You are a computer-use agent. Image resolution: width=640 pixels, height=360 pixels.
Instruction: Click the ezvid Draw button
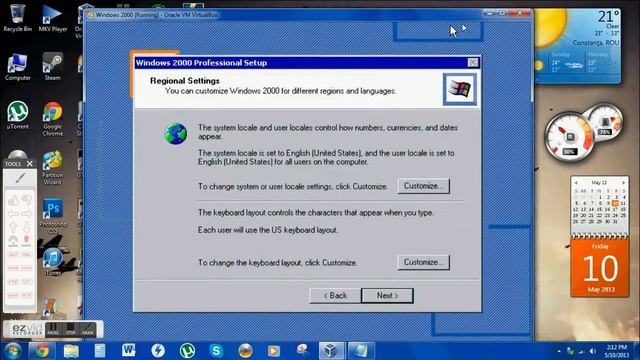(x=88, y=329)
